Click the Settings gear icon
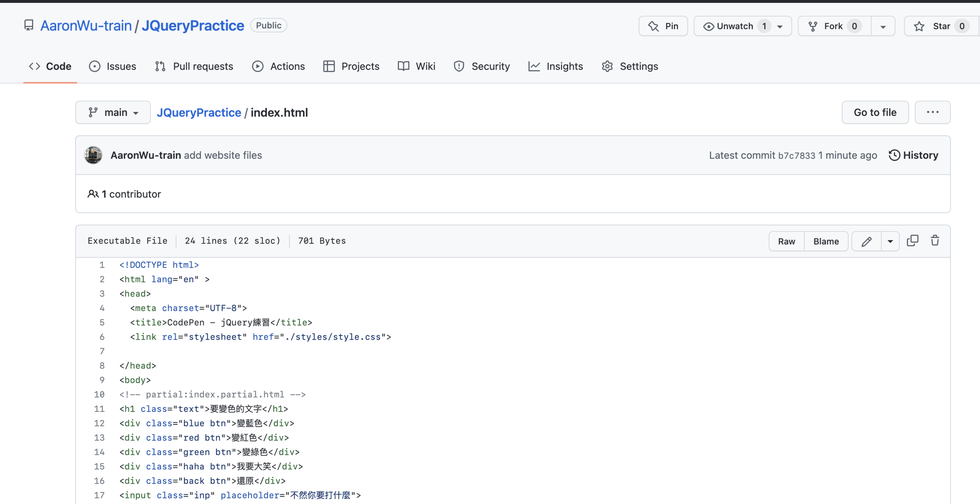Screen dimensions: 980x504 pos(607,66)
